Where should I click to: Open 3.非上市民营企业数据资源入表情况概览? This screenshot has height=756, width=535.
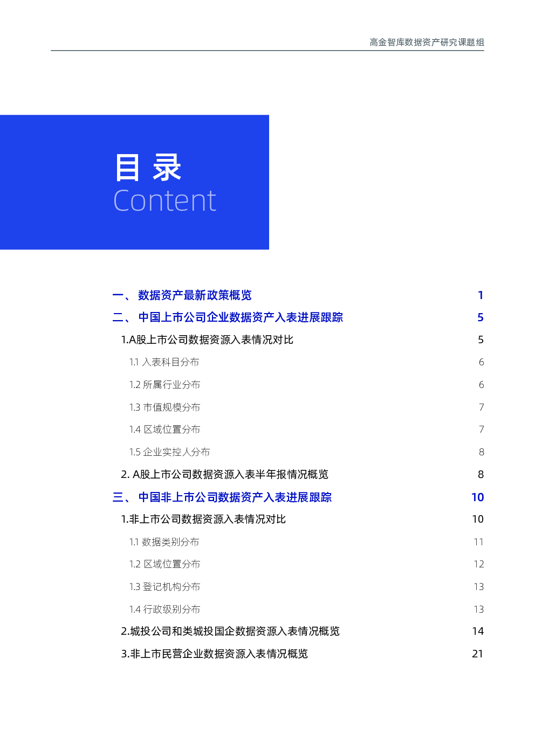pos(214,654)
